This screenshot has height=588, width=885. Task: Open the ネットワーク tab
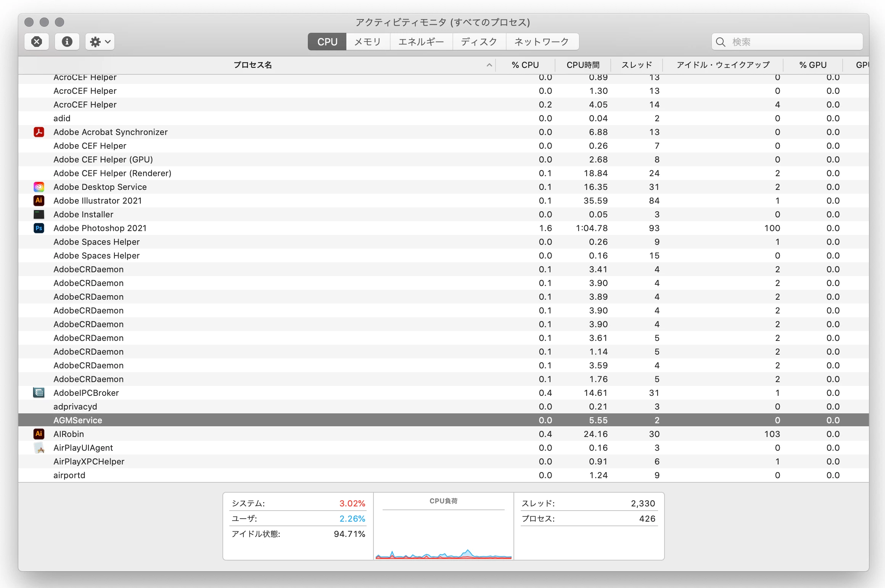point(542,42)
